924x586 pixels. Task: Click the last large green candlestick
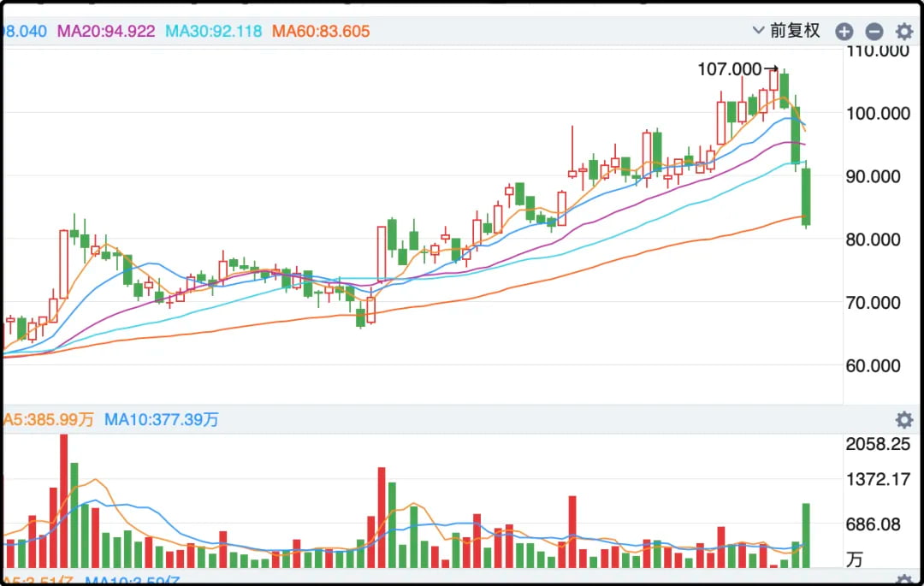click(x=806, y=197)
